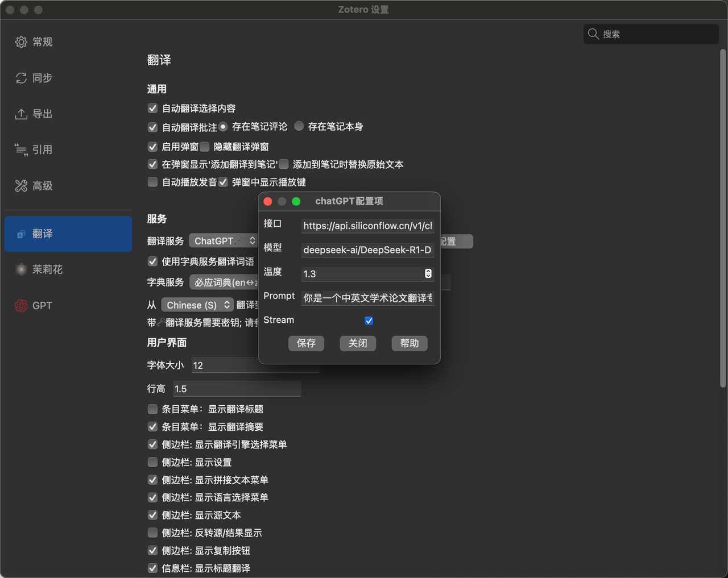Toggle 自动翻译选择内容 checkbox
Image resolution: width=728 pixels, height=578 pixels.
(x=152, y=108)
